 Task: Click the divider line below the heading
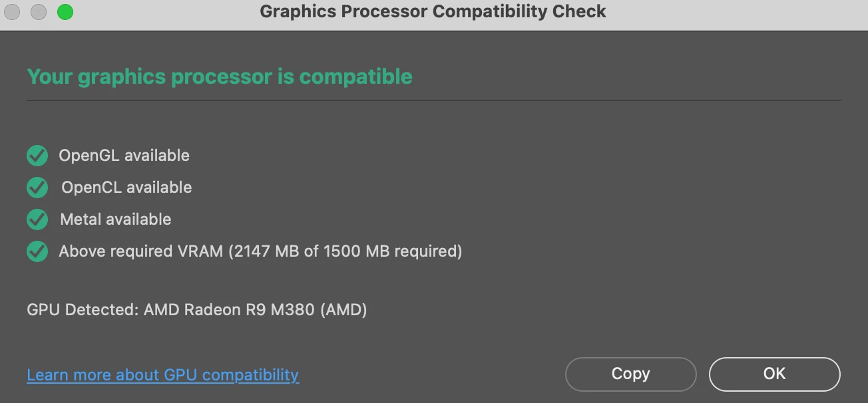click(x=434, y=100)
